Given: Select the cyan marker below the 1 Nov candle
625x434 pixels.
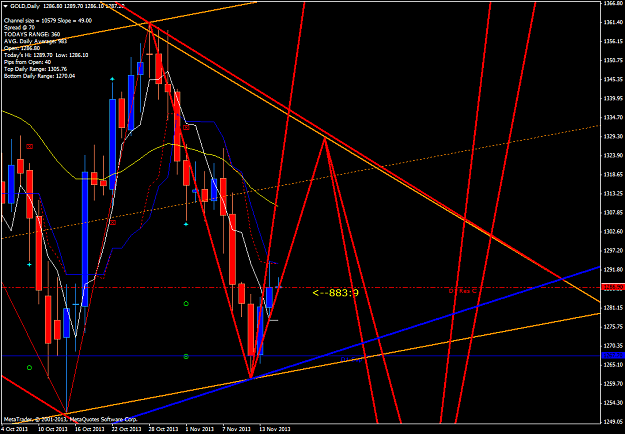Looking at the screenshot, I should coord(186,224).
